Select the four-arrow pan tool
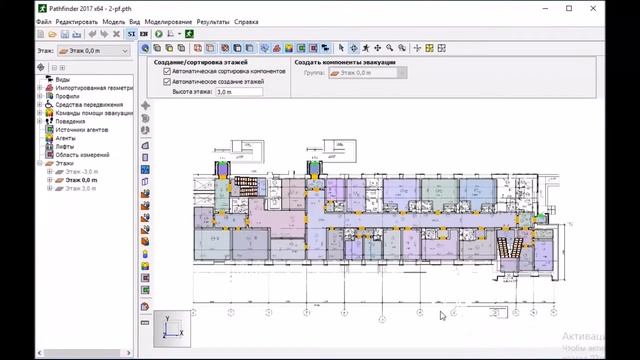This screenshot has height=360, width=640. tap(378, 48)
